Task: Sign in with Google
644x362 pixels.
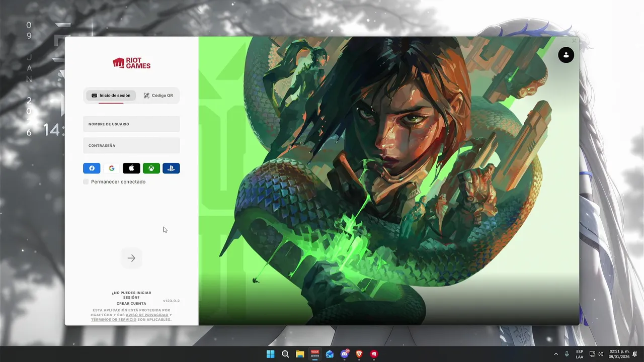Action: point(112,168)
